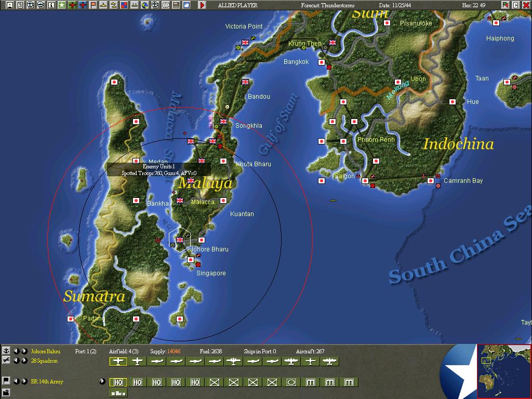Open the document list icon in the toolbar
This screenshot has width=532, height=399.
(20, 5)
